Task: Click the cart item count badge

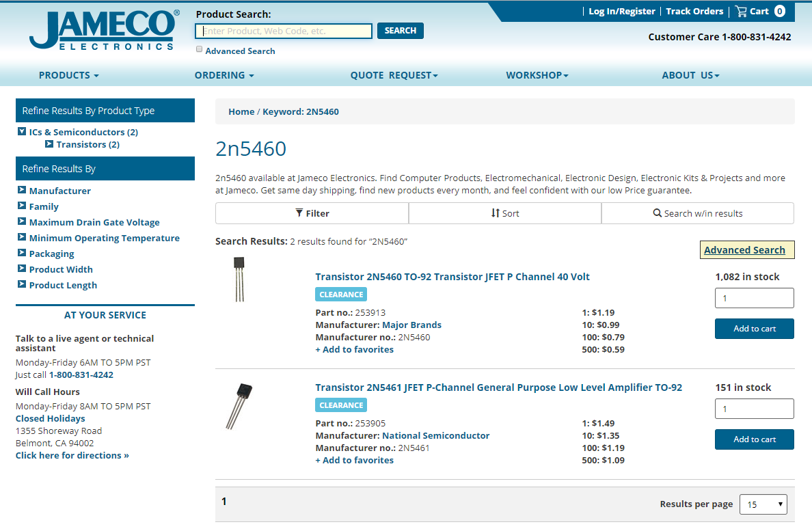Action: point(780,12)
